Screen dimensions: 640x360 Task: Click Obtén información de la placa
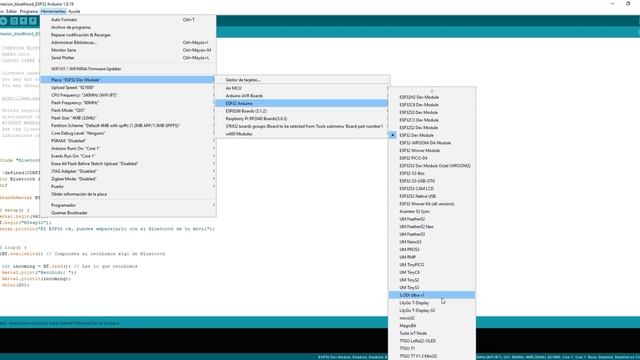pyautogui.click(x=128, y=194)
